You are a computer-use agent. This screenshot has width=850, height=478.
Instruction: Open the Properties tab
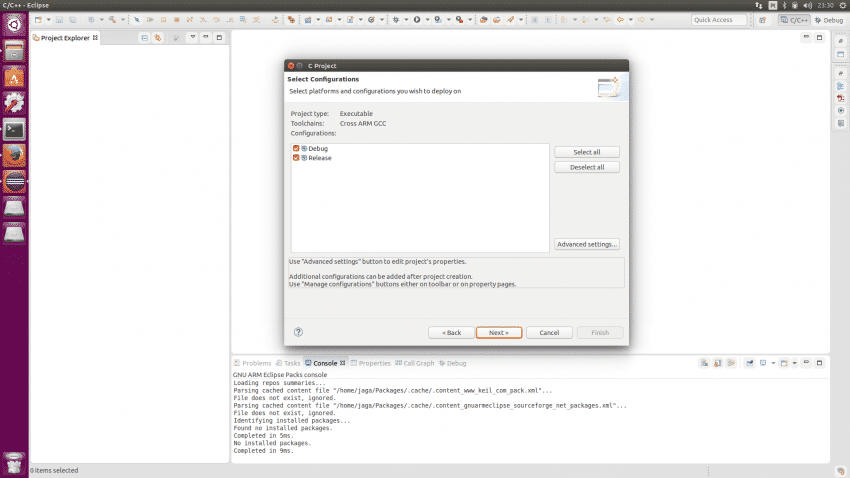[370, 363]
